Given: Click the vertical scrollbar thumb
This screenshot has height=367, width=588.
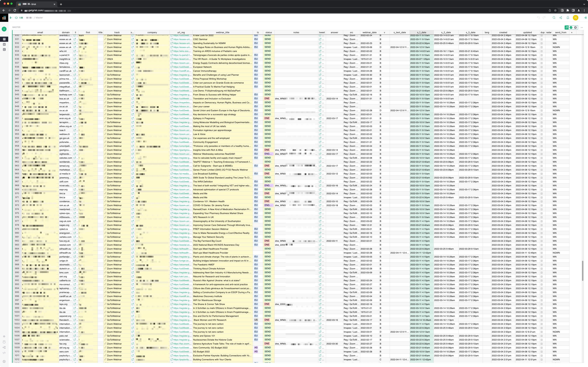Looking at the screenshot, I should 583,271.
